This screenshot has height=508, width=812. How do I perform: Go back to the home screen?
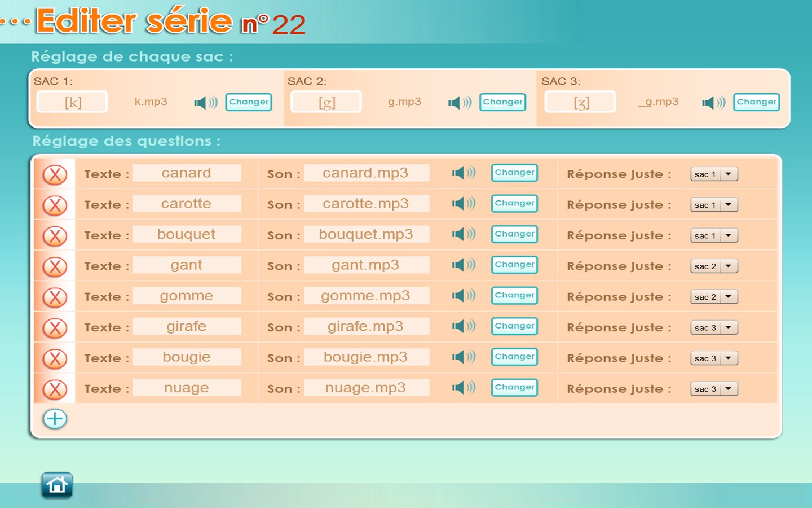click(x=57, y=485)
